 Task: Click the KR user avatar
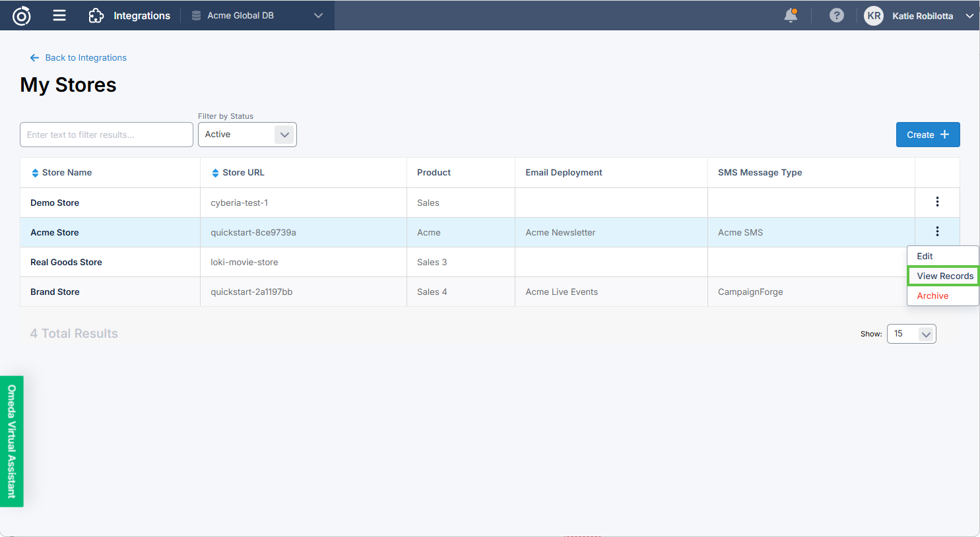point(874,16)
